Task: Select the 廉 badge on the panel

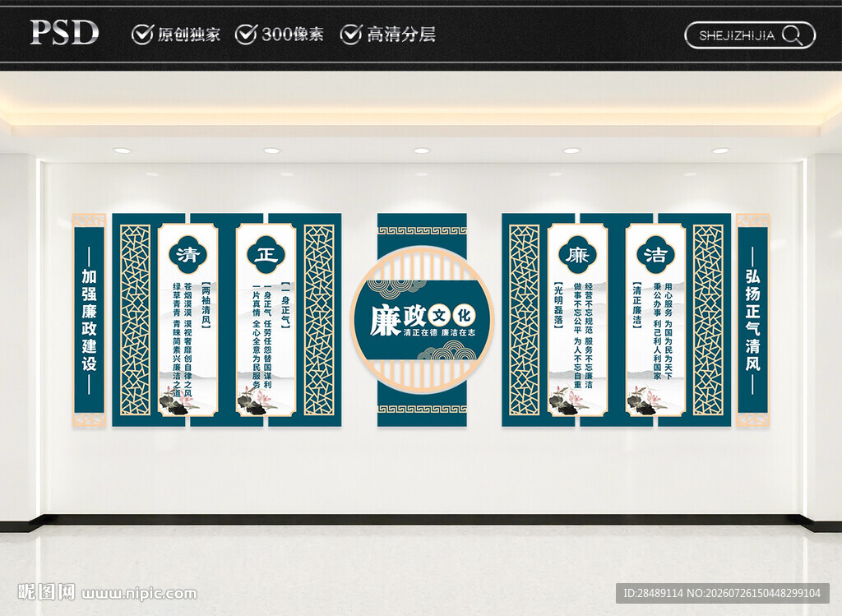Action: point(577,255)
